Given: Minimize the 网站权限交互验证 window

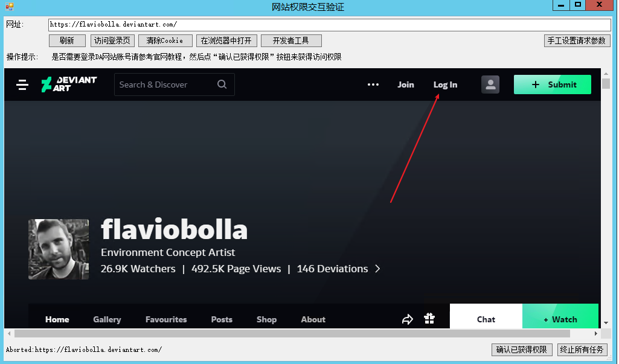Looking at the screenshot, I should (x=560, y=5).
